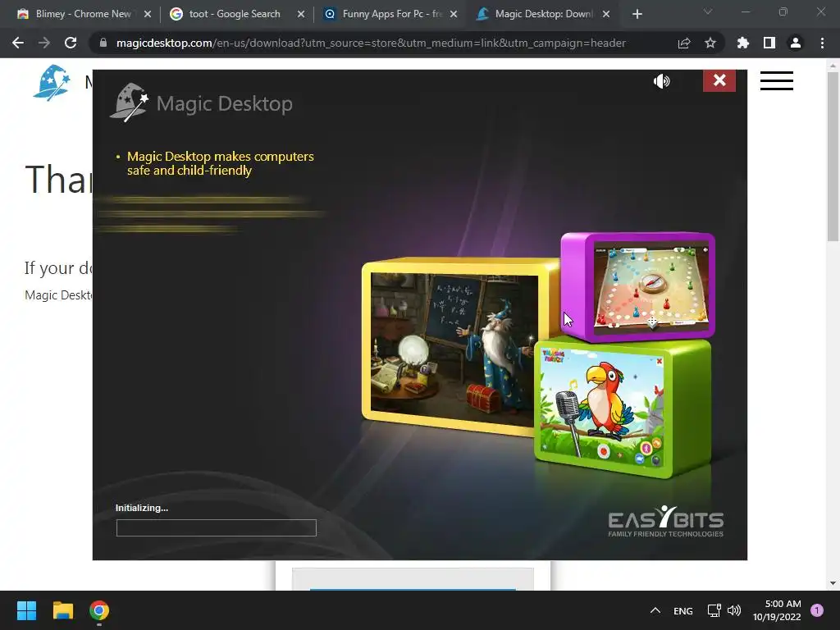
Task: Click the wizard classroom thumbnail
Action: [x=454, y=349]
